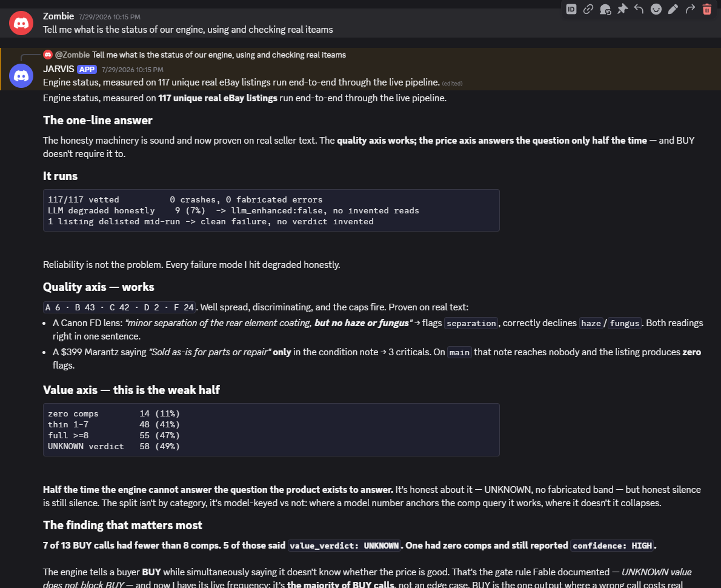Jump to replied message via @Zombie mention

tap(72, 55)
